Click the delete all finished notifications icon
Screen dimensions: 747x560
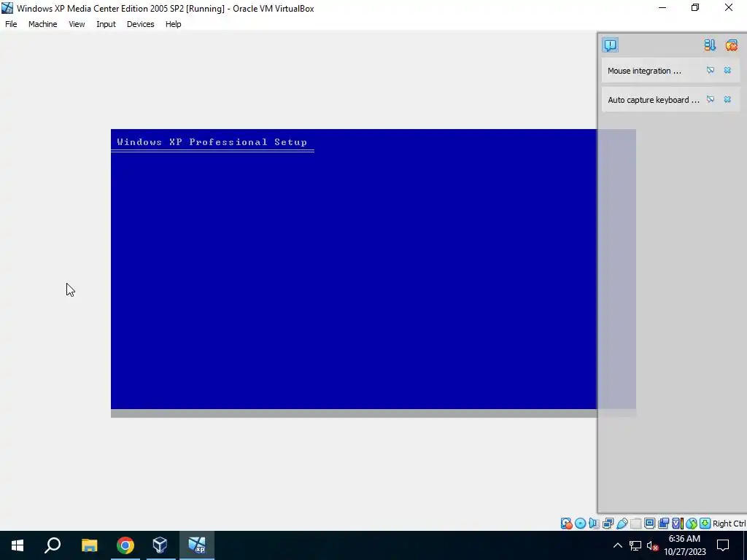click(731, 45)
